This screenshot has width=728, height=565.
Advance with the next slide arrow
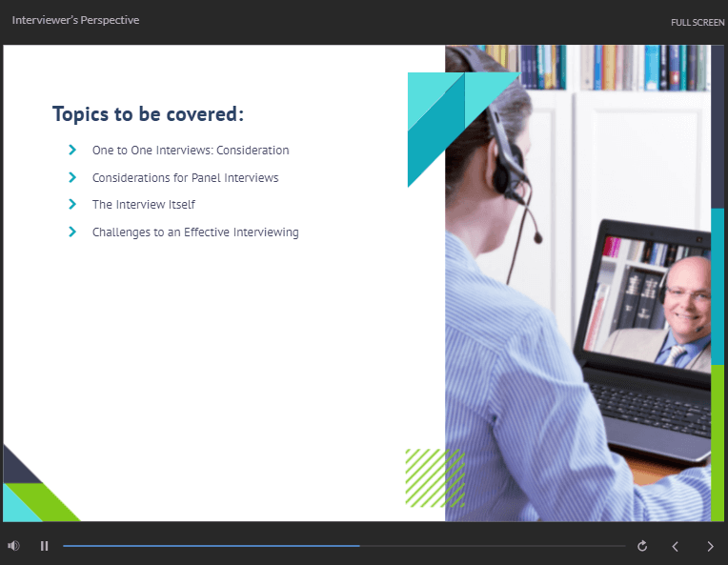(710, 546)
